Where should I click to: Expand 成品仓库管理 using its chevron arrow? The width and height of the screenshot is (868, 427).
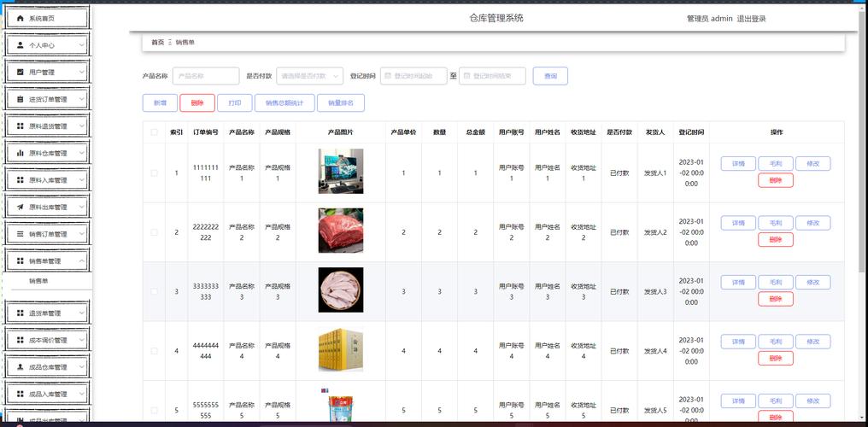tap(82, 366)
